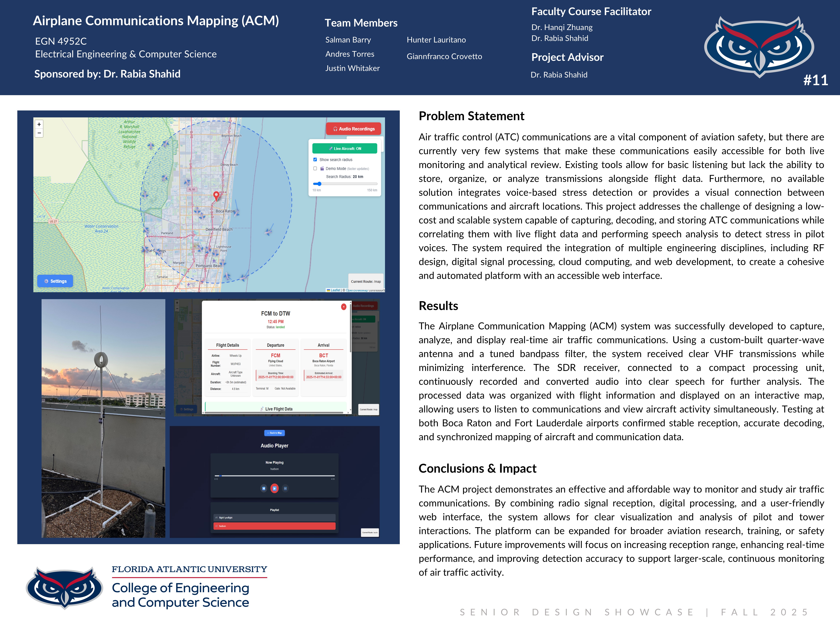Enable the Demo Mode checkbox
840x630 pixels.
[315, 169]
